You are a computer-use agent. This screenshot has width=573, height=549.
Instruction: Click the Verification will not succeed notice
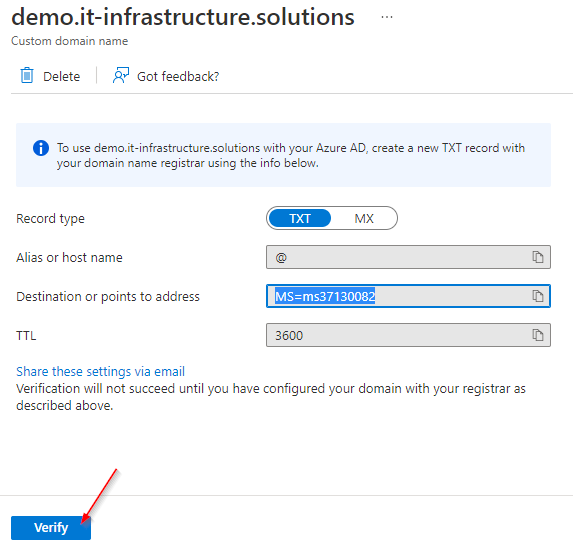271,397
